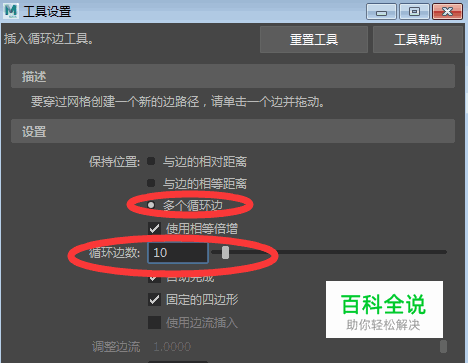Minimize the 工具设置 window

point(381,12)
